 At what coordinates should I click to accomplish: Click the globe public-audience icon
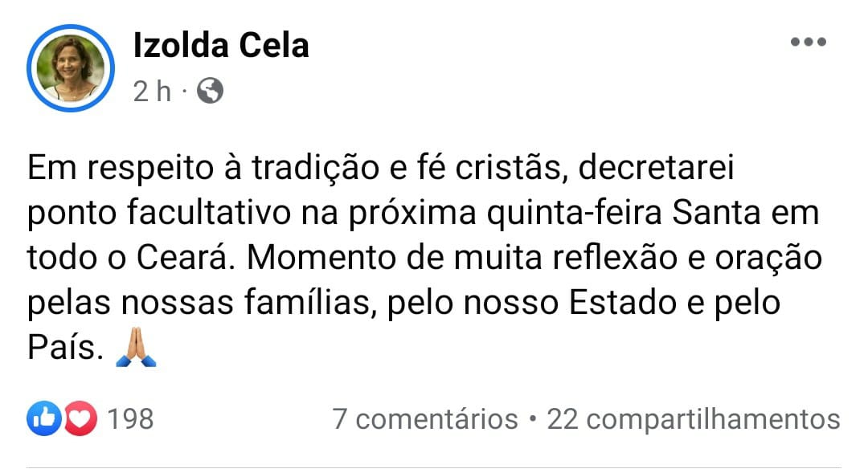click(210, 91)
